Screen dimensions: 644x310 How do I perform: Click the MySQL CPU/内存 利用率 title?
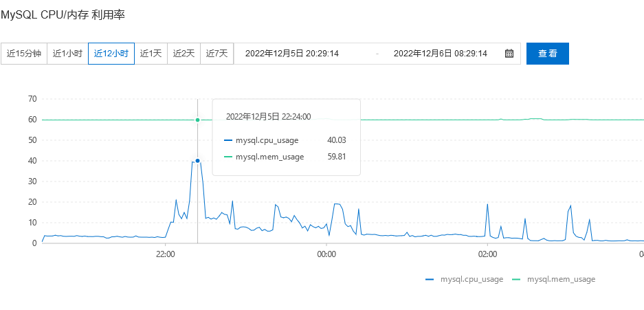click(x=63, y=14)
